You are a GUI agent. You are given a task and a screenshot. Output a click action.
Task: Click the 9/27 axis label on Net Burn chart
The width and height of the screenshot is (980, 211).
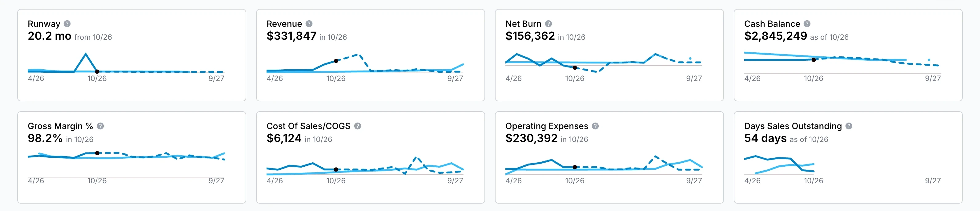tap(694, 79)
